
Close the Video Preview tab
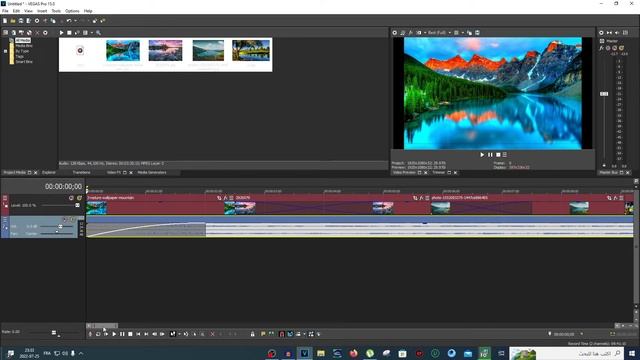tap(426, 173)
